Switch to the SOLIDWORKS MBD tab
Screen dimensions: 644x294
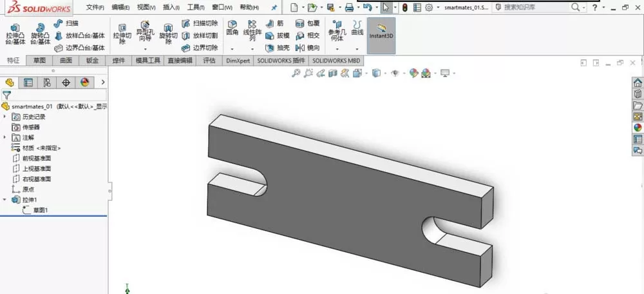click(336, 61)
